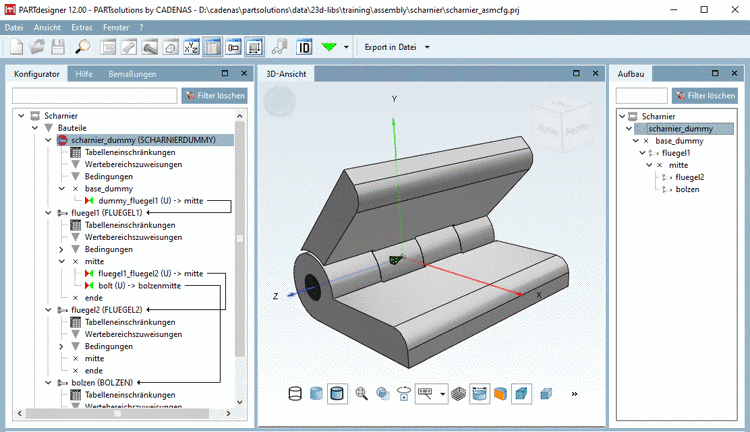Click the view orientation cube in 3D view
Screen dimensions: 750x432
click(561, 126)
